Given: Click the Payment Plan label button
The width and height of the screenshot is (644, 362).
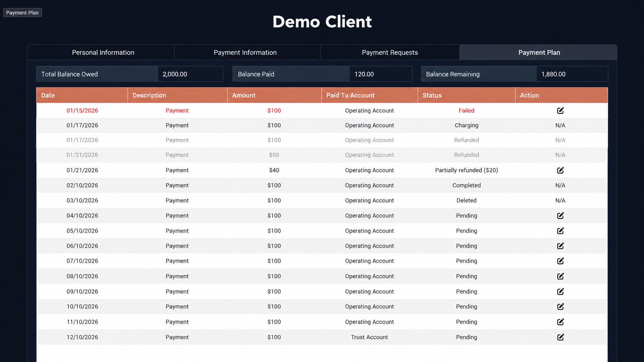Looking at the screenshot, I should (22, 13).
